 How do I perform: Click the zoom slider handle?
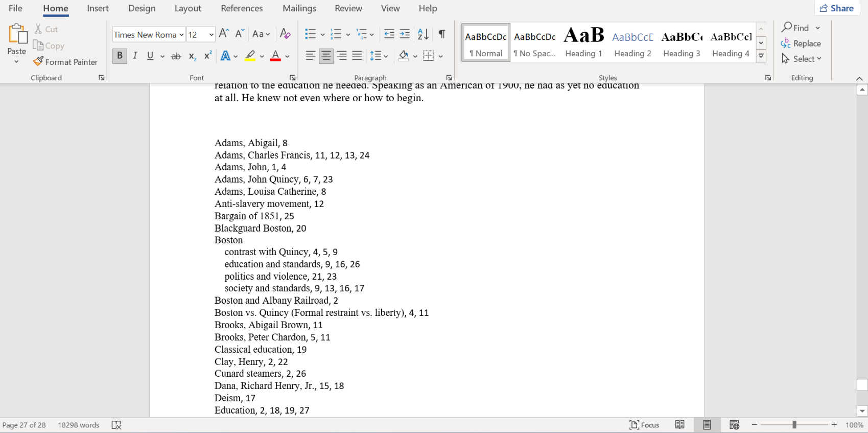794,425
